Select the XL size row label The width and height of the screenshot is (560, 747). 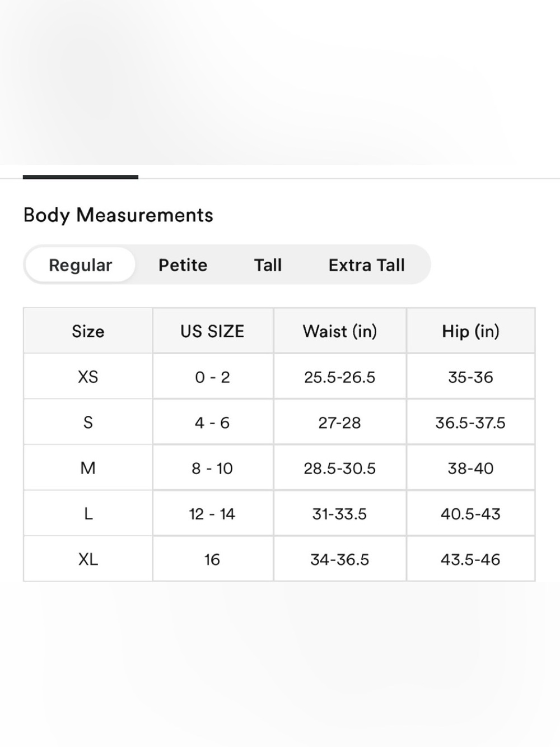click(x=88, y=559)
